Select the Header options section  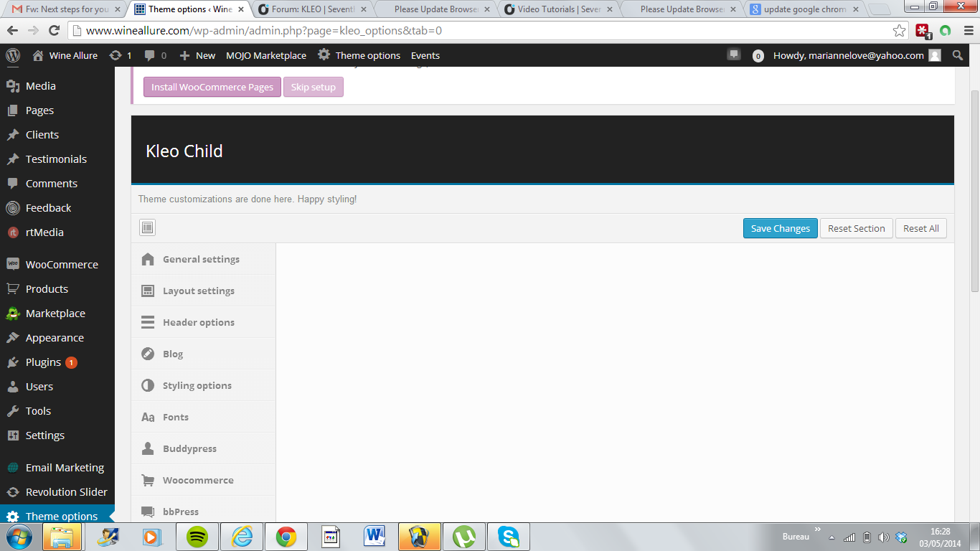point(198,322)
